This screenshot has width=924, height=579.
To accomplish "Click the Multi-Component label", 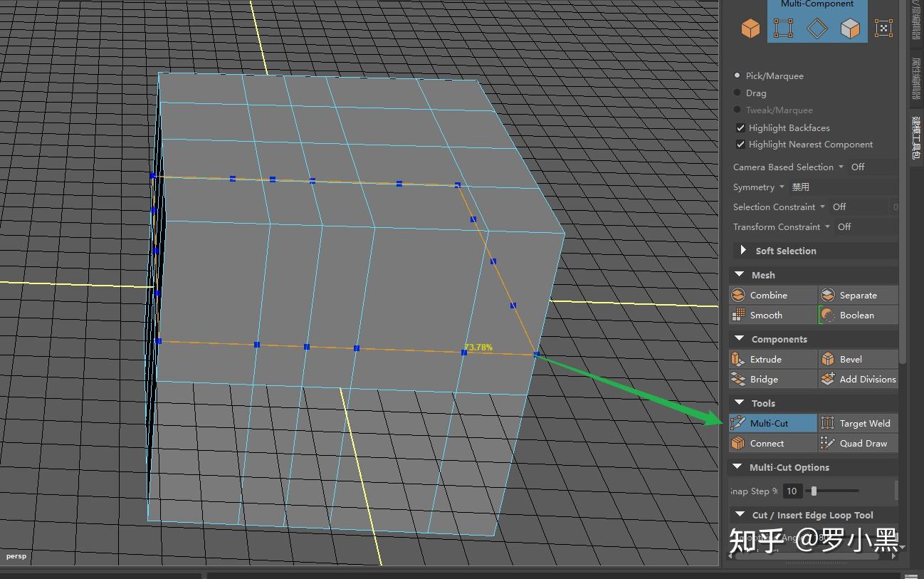I will [817, 4].
